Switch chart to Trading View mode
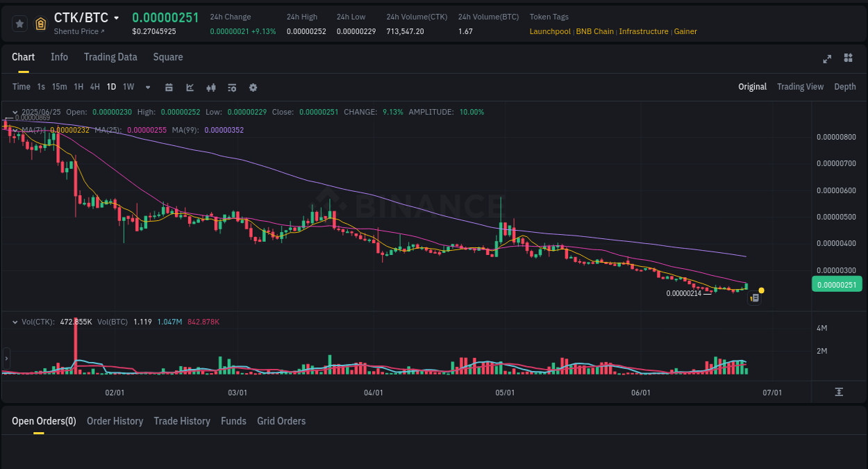This screenshot has width=868, height=469. pos(800,87)
